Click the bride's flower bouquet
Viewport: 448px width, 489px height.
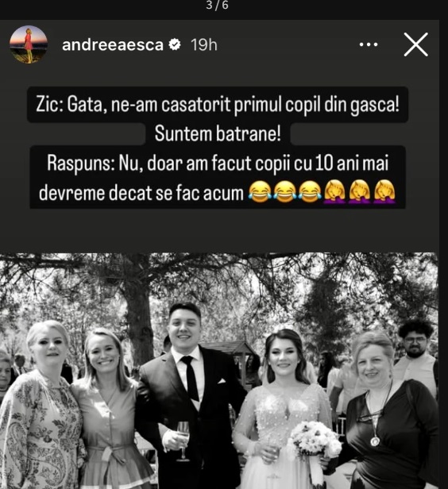point(315,440)
